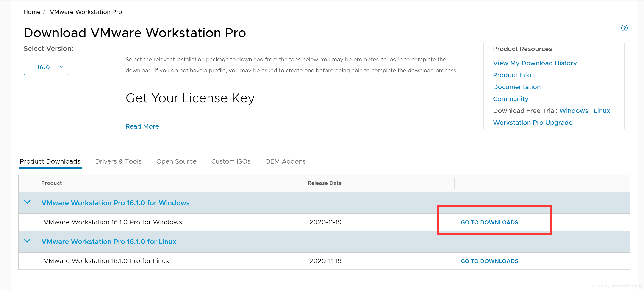The height and width of the screenshot is (290, 644).
Task: Select the Custom ISOs tab
Action: (230, 161)
